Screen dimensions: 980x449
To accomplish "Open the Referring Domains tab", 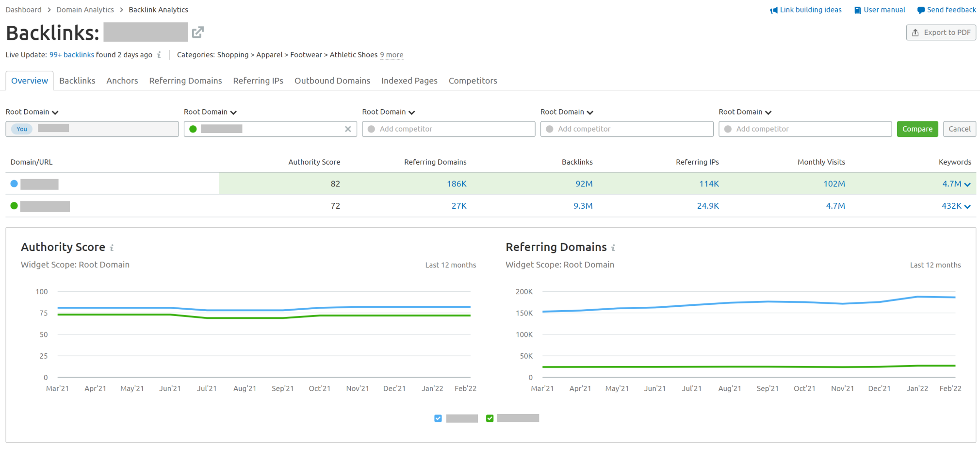I will pyautogui.click(x=185, y=81).
